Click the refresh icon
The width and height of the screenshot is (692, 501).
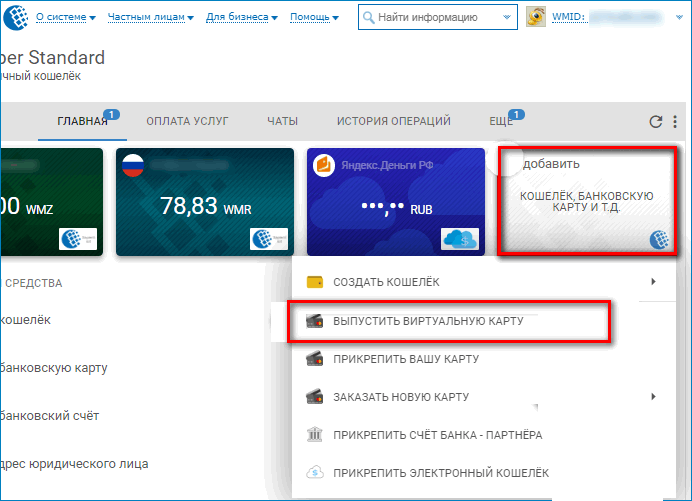[x=656, y=122]
